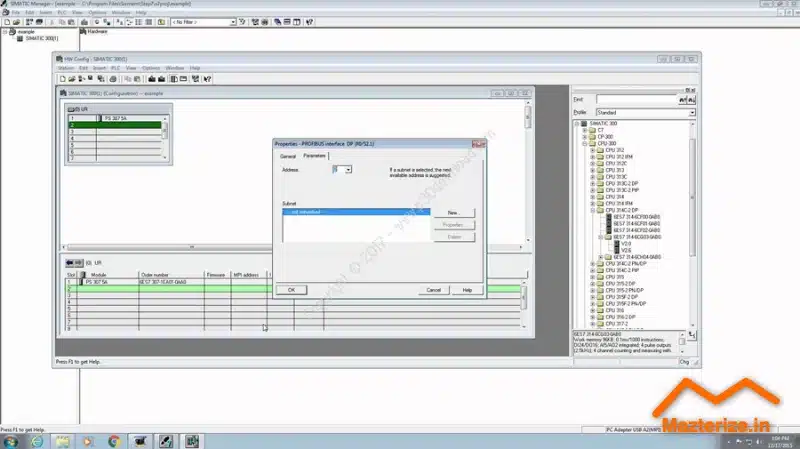
Task: Click Order number column header
Action: pyautogui.click(x=171, y=275)
